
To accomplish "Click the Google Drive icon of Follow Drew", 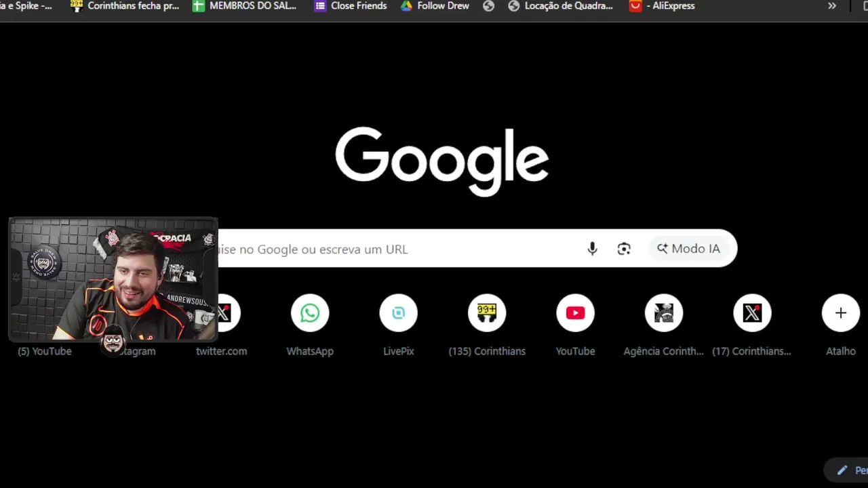I will (406, 5).
